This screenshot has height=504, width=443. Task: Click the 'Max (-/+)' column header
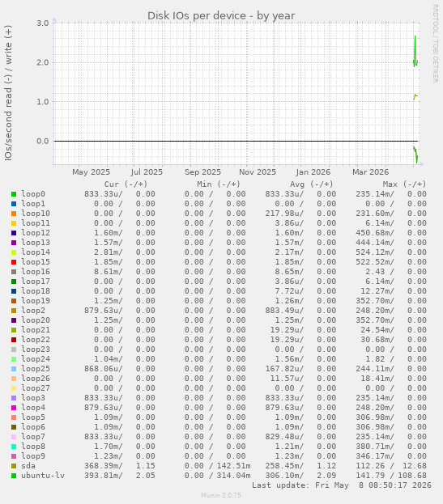point(404,184)
